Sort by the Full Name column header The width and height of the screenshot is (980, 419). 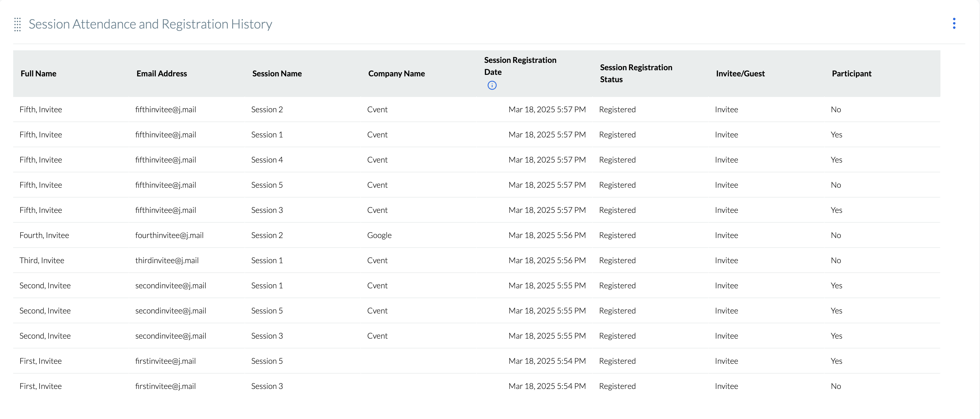pyautogui.click(x=38, y=73)
